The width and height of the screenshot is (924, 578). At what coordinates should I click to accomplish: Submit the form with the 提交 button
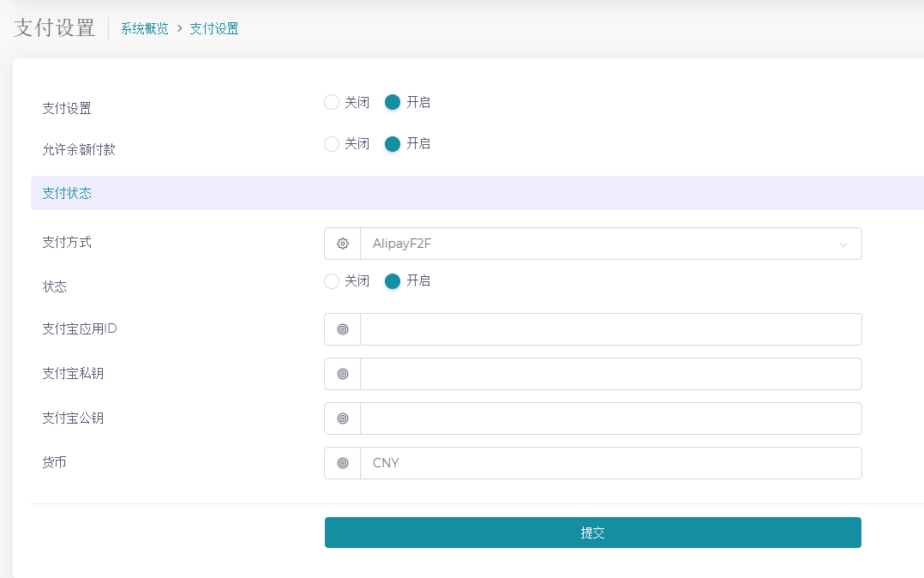pyautogui.click(x=592, y=533)
